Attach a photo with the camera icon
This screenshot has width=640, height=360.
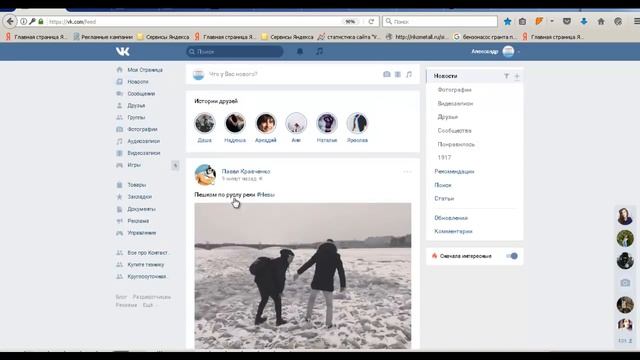pos(387,74)
